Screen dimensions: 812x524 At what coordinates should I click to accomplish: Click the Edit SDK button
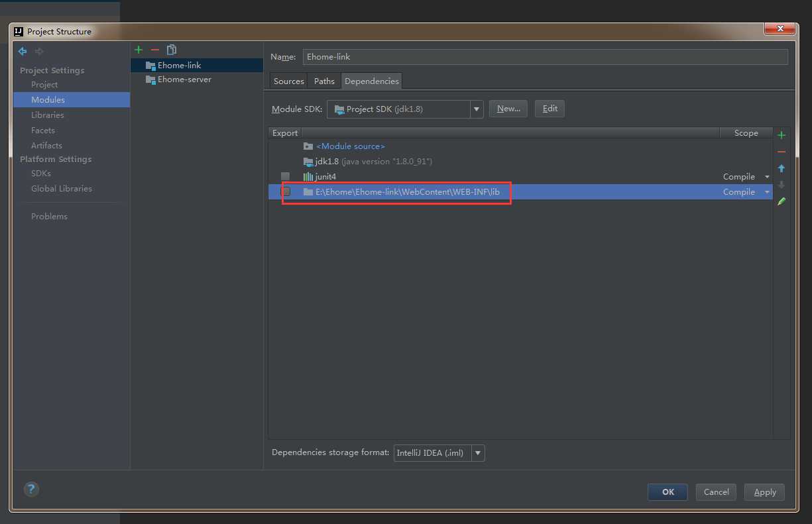click(550, 109)
